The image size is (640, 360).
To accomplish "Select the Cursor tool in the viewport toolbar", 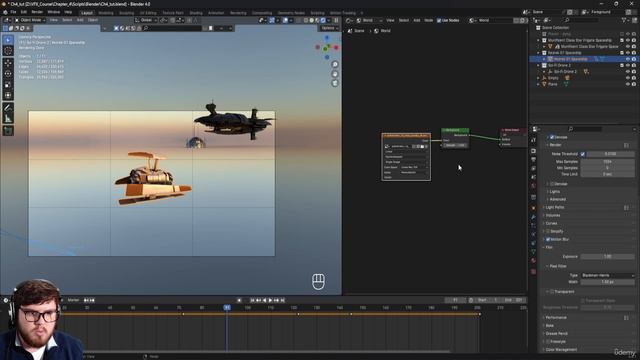I will tap(8, 51).
